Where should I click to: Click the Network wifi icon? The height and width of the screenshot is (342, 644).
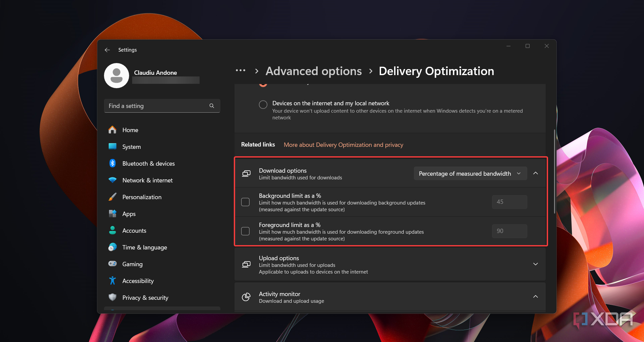[x=112, y=180]
